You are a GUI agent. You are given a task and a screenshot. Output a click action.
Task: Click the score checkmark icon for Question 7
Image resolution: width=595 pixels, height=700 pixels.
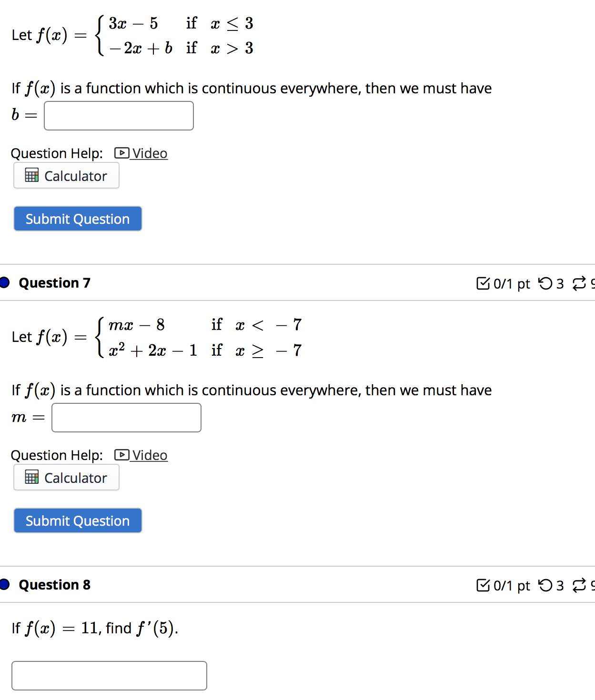(x=484, y=283)
